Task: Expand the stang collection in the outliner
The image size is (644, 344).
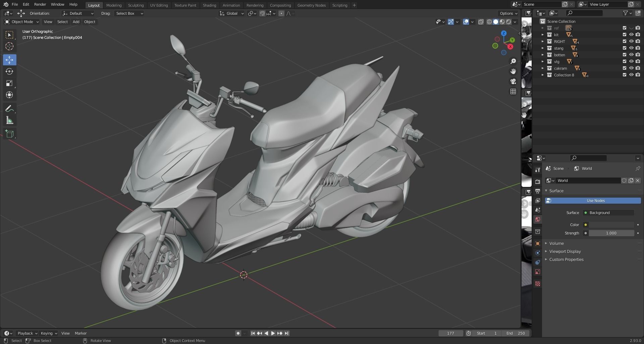Action: click(x=543, y=48)
